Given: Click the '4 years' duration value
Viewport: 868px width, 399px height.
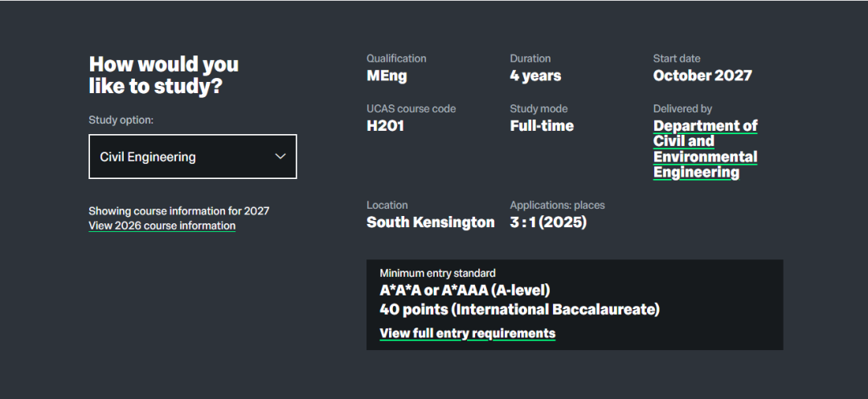Looking at the screenshot, I should pos(535,76).
